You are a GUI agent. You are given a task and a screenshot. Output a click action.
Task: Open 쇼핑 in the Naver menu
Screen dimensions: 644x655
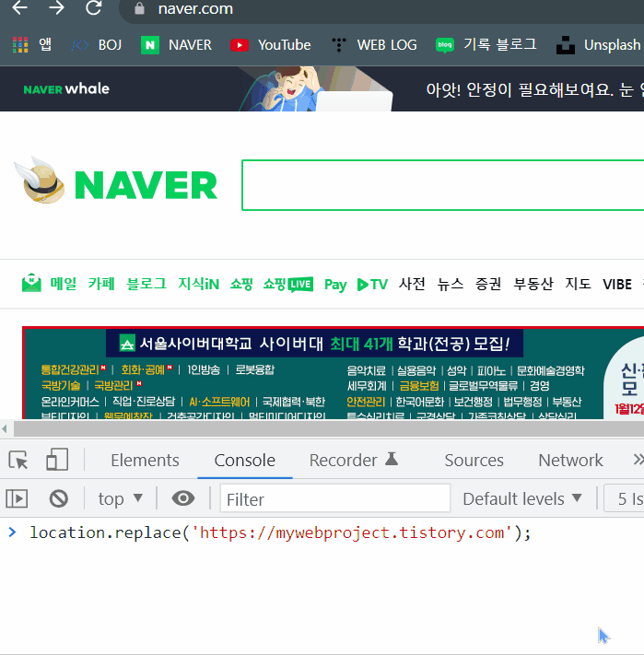(241, 284)
